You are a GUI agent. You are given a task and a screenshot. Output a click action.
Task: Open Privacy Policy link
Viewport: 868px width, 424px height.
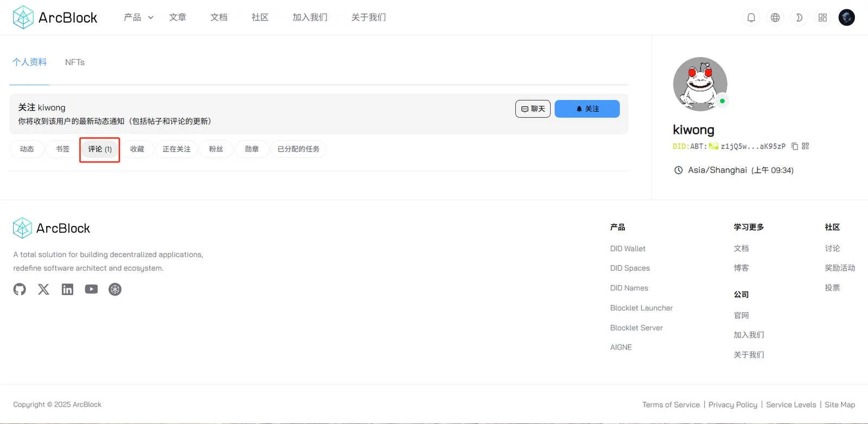(733, 404)
